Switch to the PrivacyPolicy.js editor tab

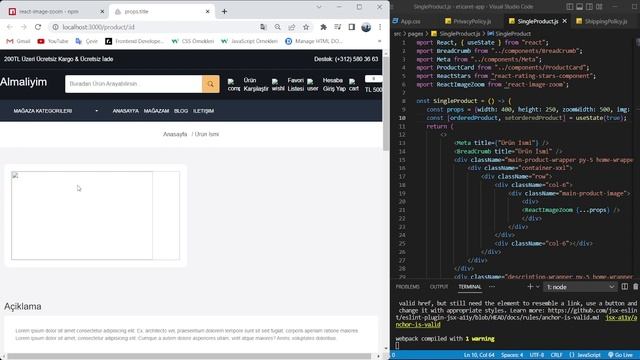[x=468, y=21]
